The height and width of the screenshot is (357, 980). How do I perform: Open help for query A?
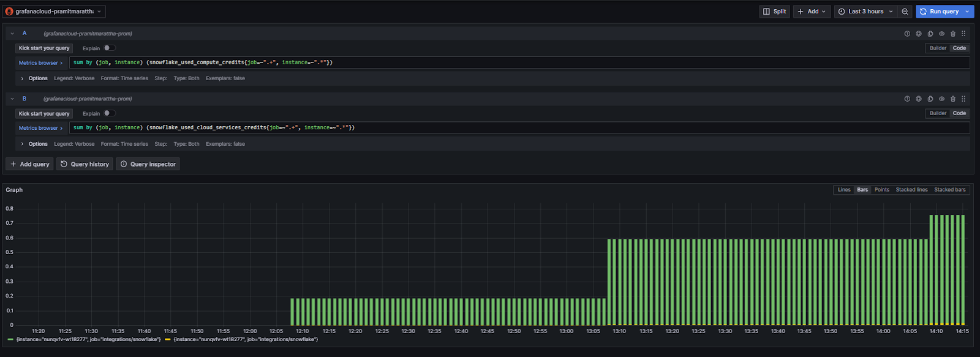[x=907, y=34]
